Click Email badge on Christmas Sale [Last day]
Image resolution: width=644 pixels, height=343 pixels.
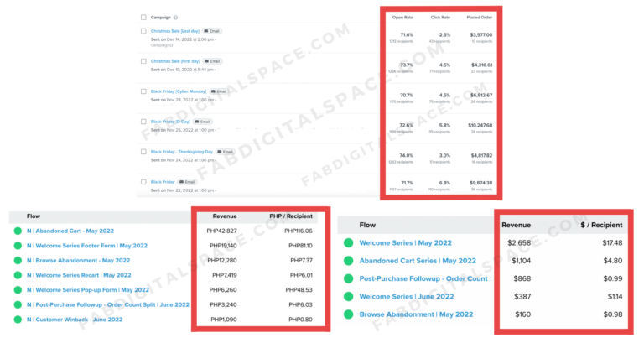pyautogui.click(x=213, y=31)
